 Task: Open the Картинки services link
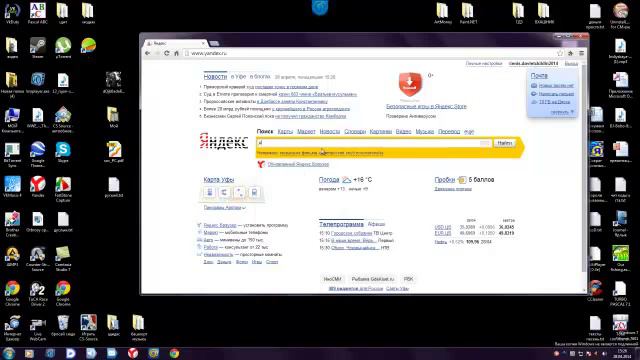[x=380, y=131]
